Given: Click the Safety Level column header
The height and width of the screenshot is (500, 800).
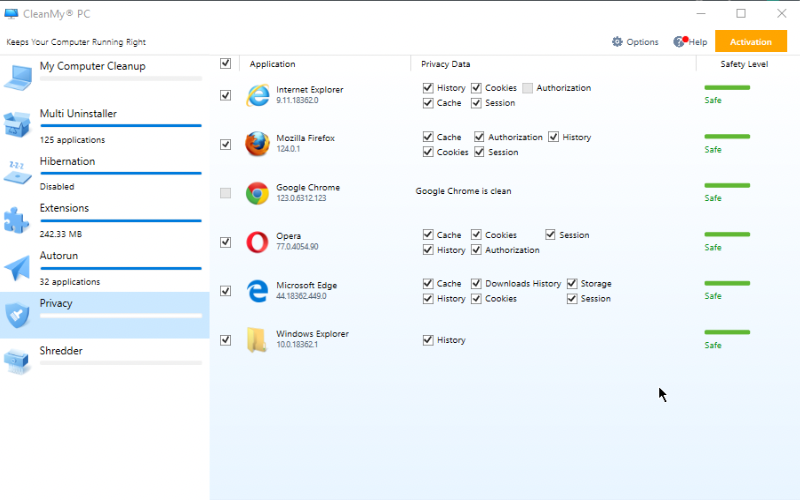Looking at the screenshot, I should pyautogui.click(x=744, y=64).
